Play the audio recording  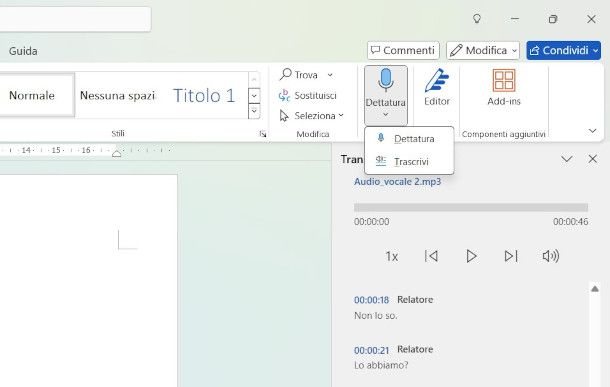471,256
